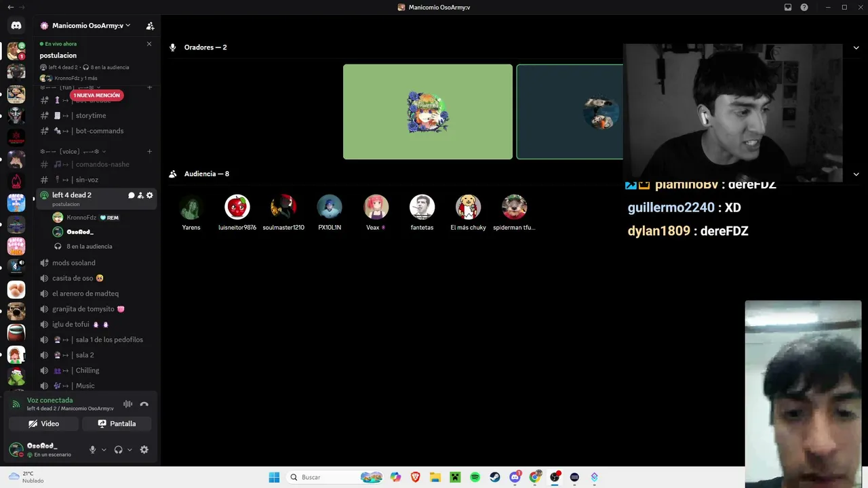Create channel plus in voice category
868x488 pixels.
coord(149,151)
